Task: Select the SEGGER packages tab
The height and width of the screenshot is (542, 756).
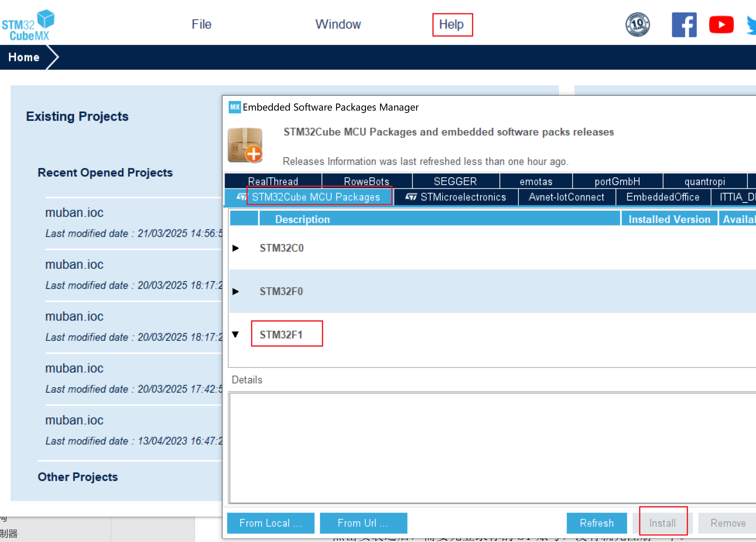Action: [455, 181]
